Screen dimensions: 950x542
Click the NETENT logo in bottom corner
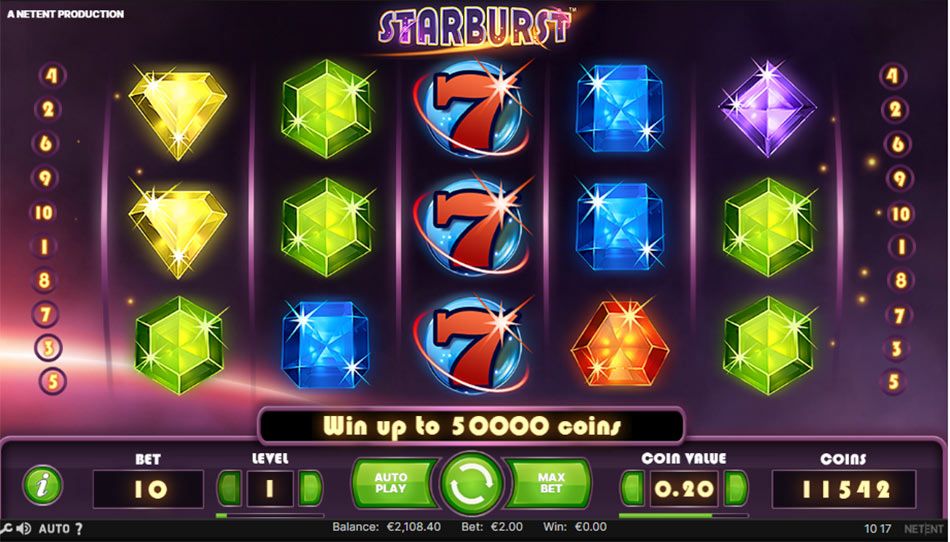pyautogui.click(x=925, y=529)
